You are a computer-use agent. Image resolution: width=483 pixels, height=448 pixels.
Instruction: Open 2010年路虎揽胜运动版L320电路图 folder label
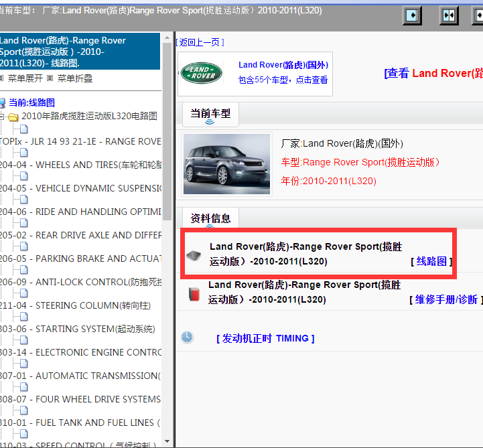pos(89,116)
